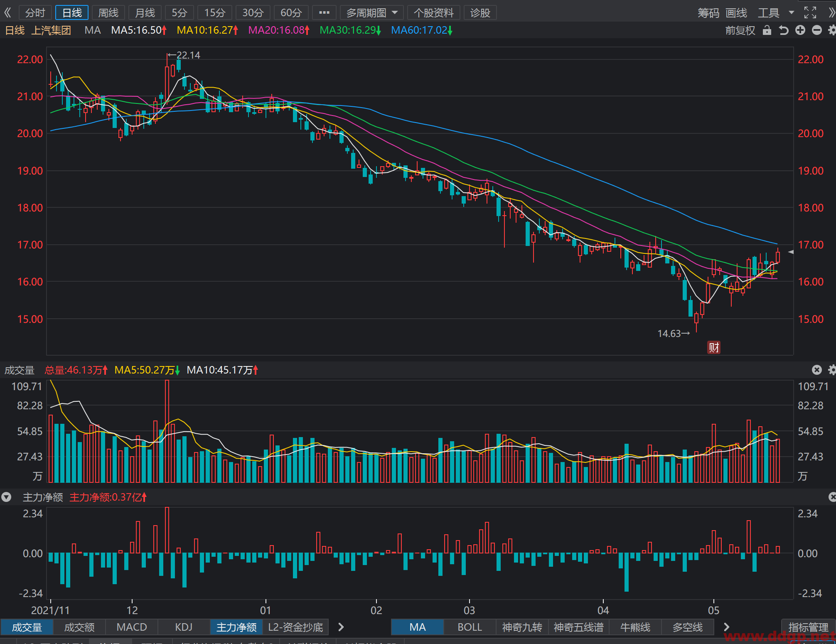Click the zoom-out minus icon

816,30
